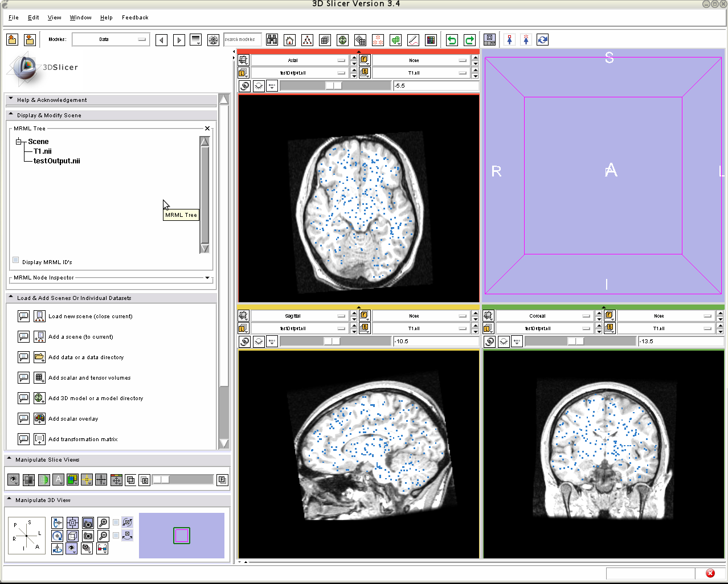Click the Add 3D model icon
Viewport: 728px width, 584px height.
tap(39, 398)
